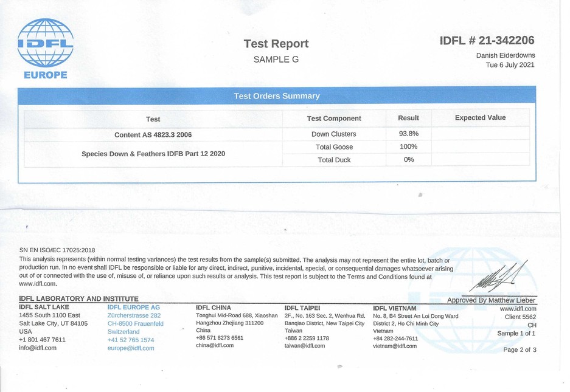Click the +886 2 2259 1178 phone number
This screenshot has width=570, height=392.
click(307, 339)
